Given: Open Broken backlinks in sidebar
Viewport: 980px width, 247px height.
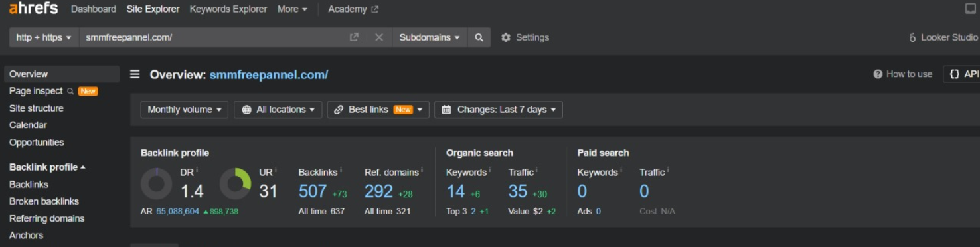Looking at the screenshot, I should click(x=44, y=201).
